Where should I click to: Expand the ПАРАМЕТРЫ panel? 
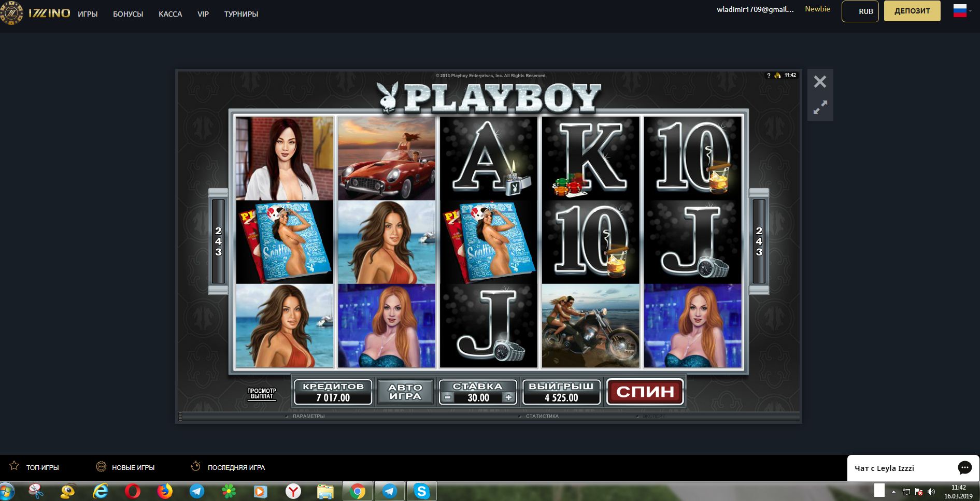308,416
